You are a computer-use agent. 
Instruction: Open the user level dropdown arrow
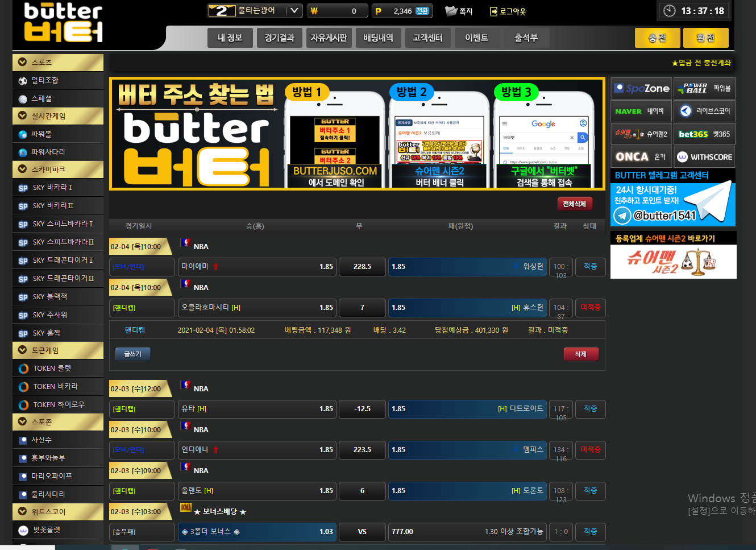pos(294,11)
